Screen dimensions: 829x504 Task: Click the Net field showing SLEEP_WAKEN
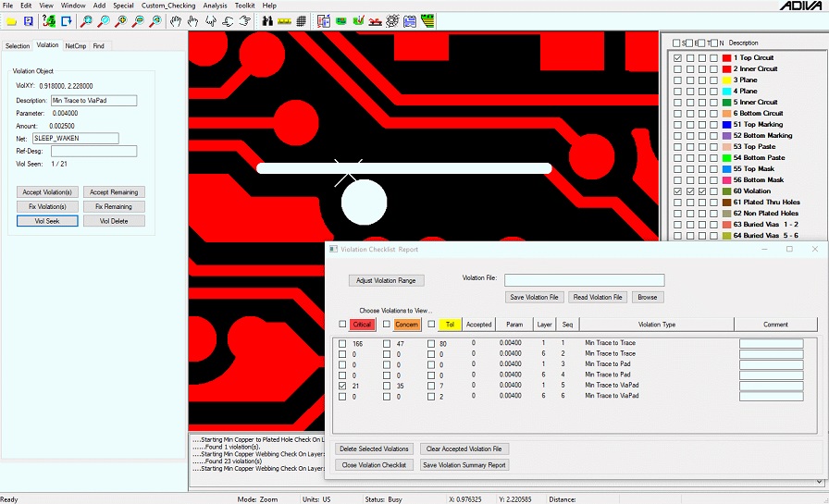[76, 139]
